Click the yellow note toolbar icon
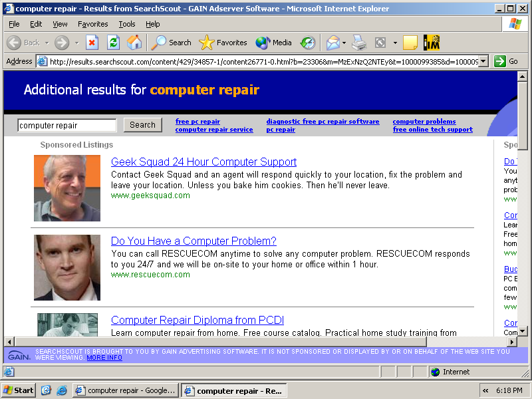 410,43
